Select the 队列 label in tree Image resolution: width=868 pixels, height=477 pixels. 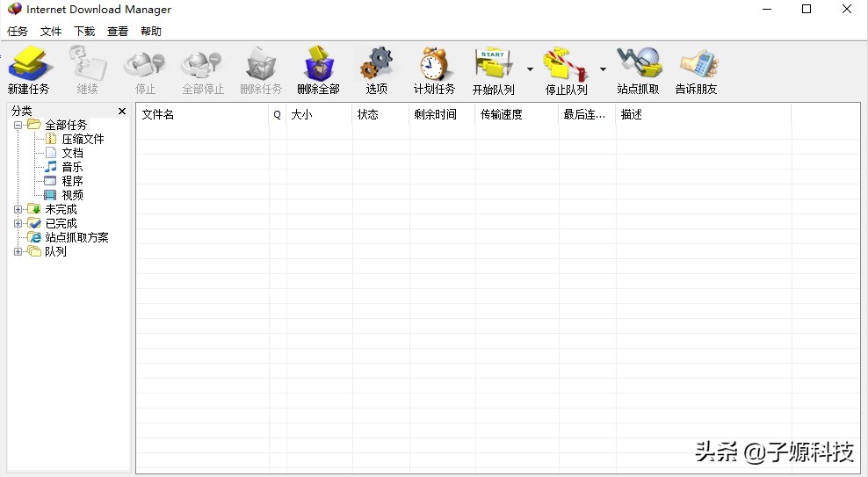(56, 251)
